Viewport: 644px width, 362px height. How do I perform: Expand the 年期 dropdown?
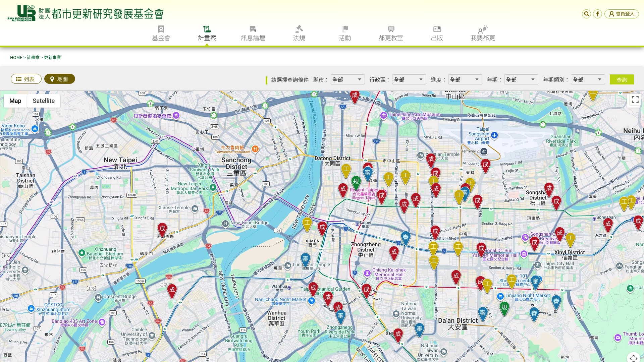(x=521, y=79)
